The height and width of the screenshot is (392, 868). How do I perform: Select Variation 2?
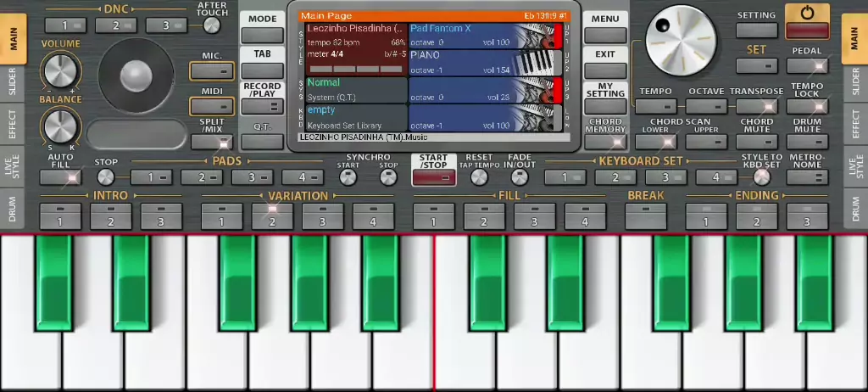(272, 216)
